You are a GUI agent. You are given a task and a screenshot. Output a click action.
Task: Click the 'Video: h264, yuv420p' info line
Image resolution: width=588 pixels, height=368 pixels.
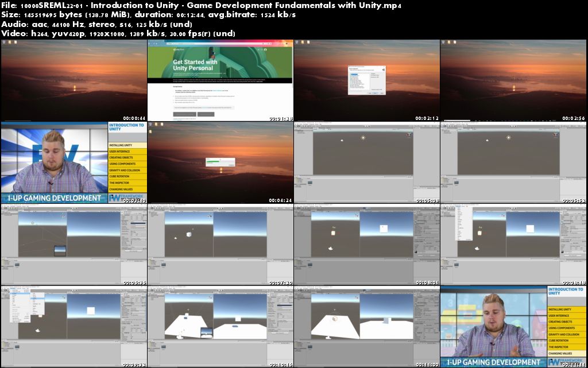[x=118, y=33]
